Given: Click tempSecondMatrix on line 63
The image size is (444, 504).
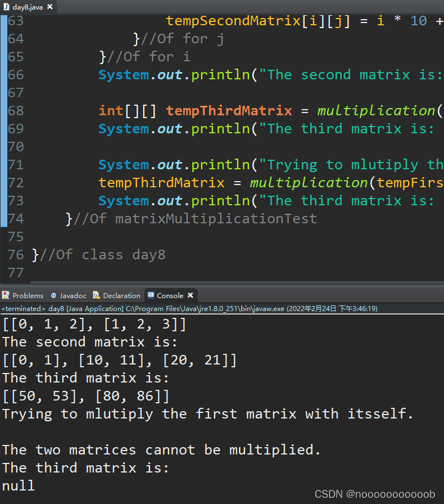Looking at the screenshot, I should pyautogui.click(x=233, y=21).
